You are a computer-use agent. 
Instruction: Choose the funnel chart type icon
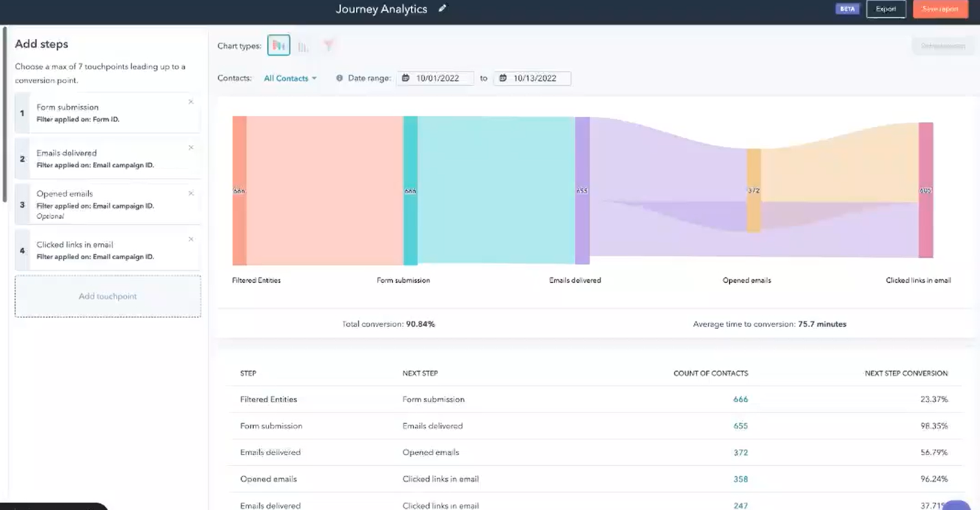tap(328, 46)
